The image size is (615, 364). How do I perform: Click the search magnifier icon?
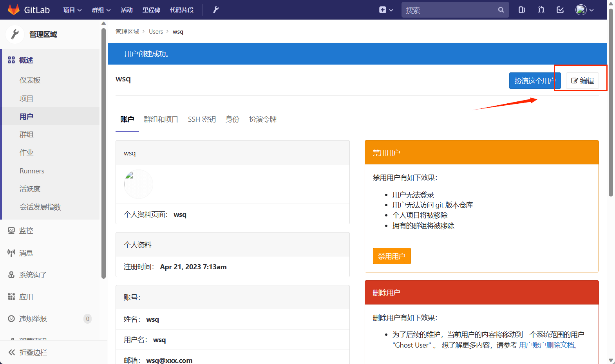click(x=501, y=10)
